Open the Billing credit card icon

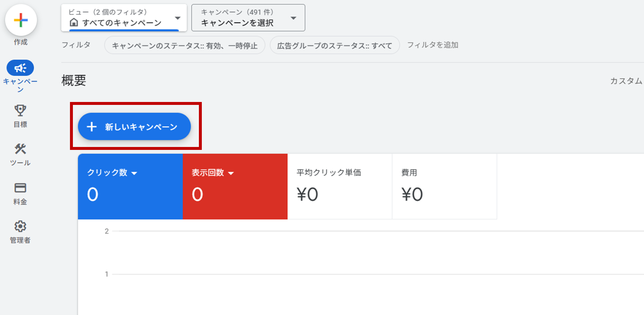20,188
